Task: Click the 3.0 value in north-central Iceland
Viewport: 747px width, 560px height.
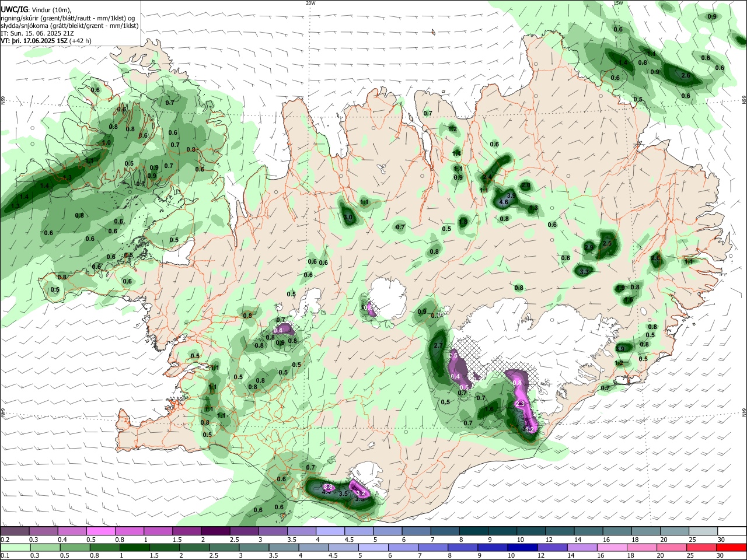Action: pyautogui.click(x=348, y=217)
